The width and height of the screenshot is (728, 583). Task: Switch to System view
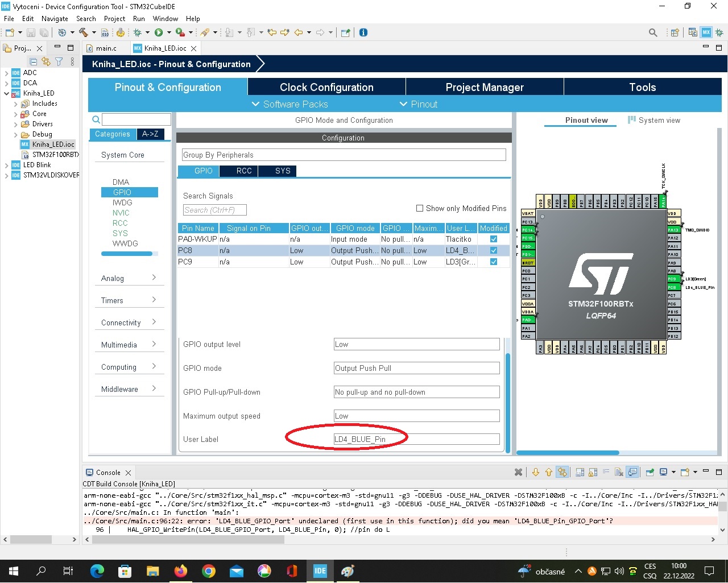pyautogui.click(x=654, y=120)
